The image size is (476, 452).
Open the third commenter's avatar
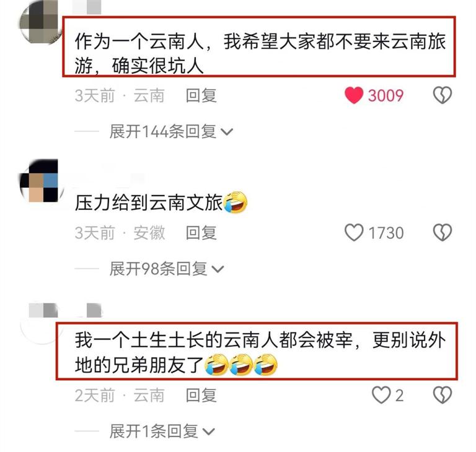[41, 323]
